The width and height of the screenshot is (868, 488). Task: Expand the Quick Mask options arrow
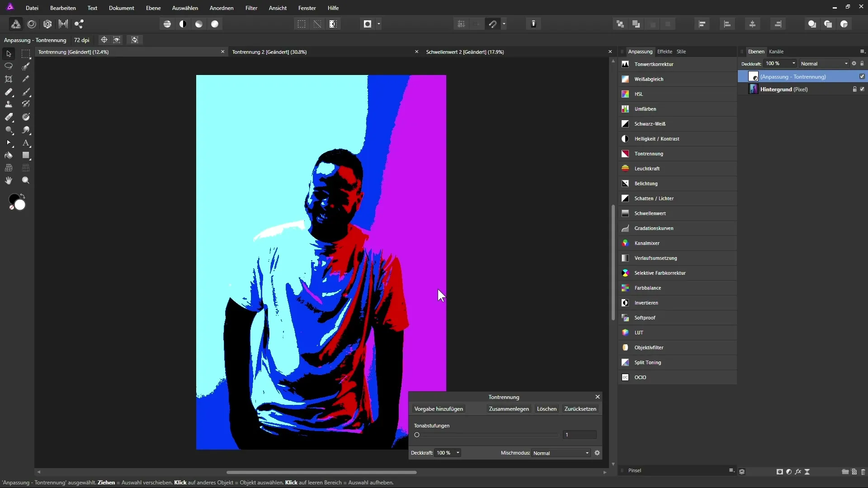379,24
